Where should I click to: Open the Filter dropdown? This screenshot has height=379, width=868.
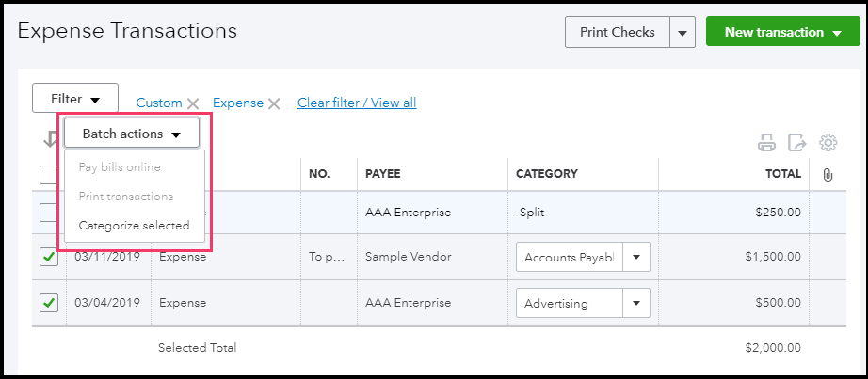74,99
